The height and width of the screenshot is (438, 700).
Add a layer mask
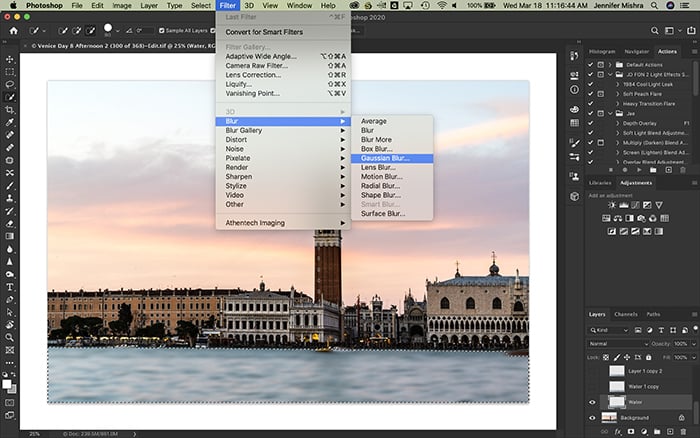click(x=631, y=432)
